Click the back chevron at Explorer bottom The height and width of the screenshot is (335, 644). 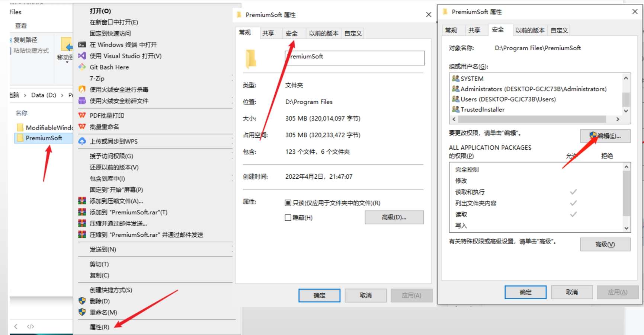(x=16, y=326)
